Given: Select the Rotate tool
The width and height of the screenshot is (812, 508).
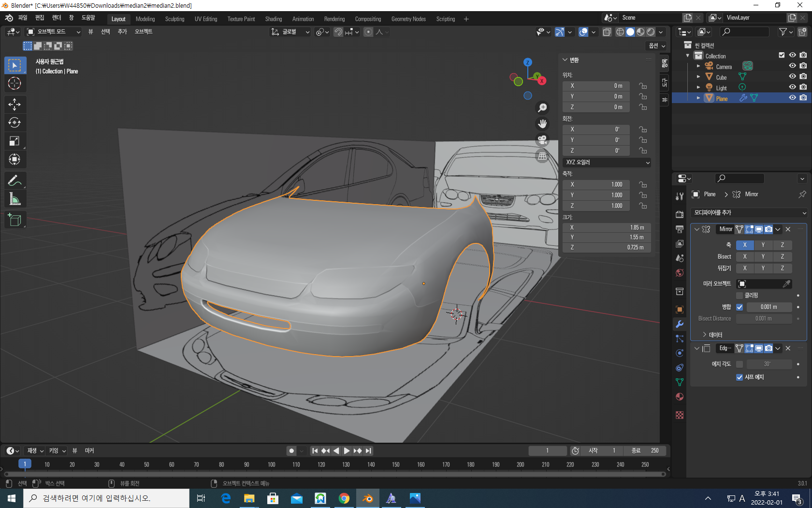Looking at the screenshot, I should pos(14,123).
